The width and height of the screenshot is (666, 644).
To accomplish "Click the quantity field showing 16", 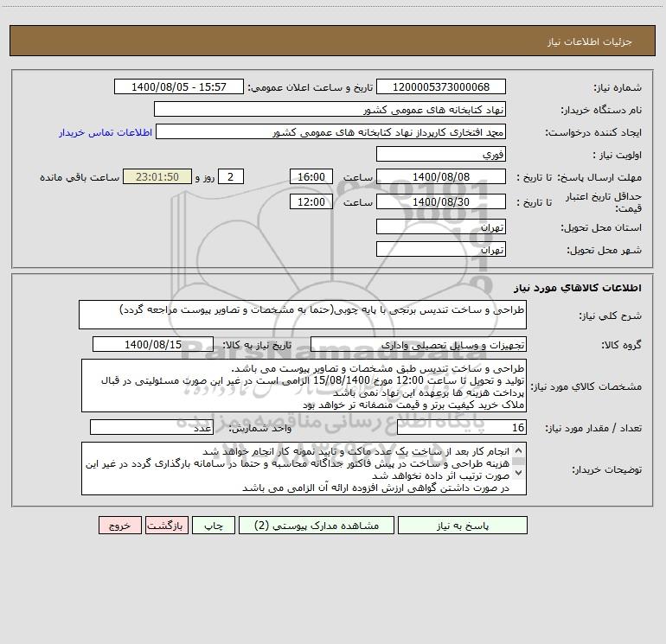I will [462, 427].
